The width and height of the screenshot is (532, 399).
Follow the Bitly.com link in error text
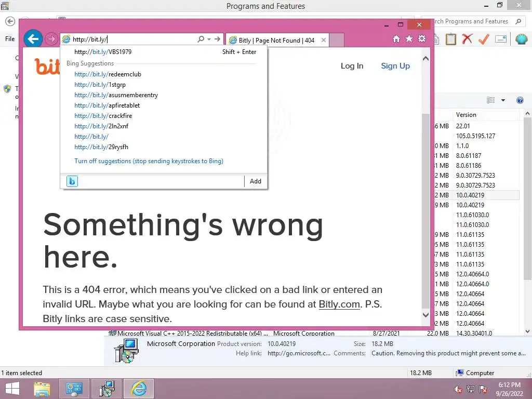point(339,304)
